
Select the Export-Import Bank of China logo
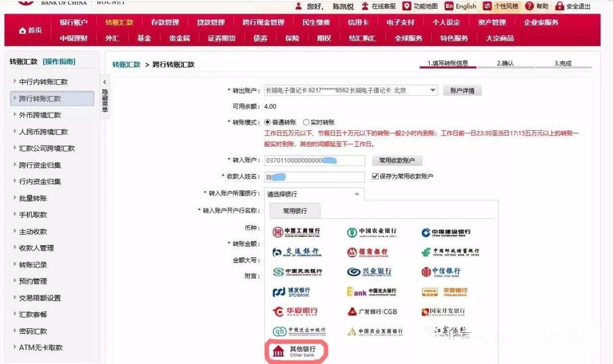tap(299, 331)
